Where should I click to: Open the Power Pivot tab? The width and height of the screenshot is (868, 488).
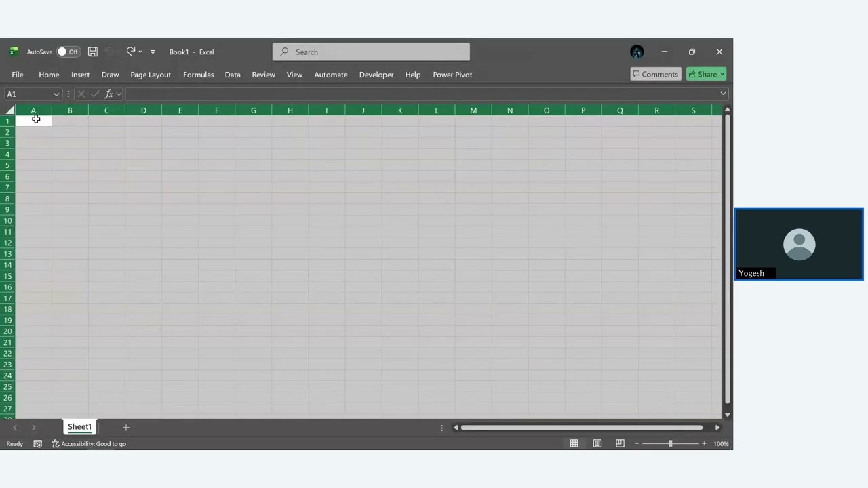[x=452, y=75]
